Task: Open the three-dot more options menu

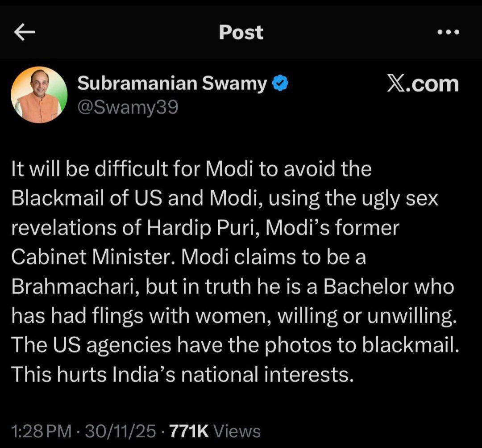Action: [449, 32]
